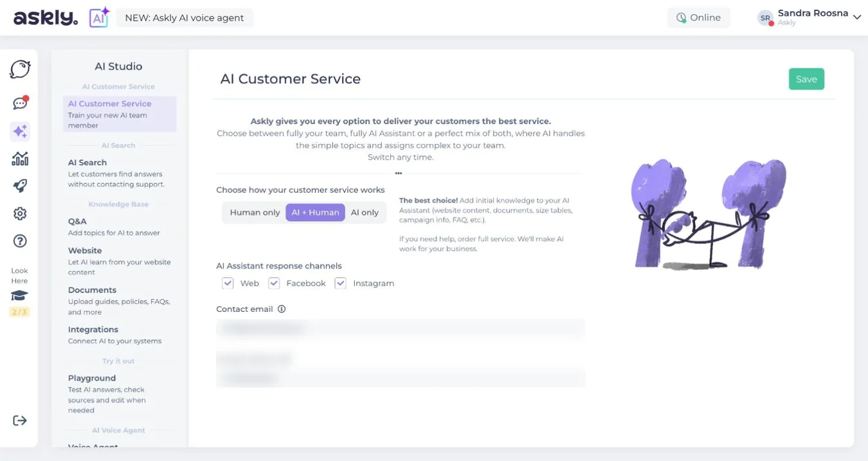The height and width of the screenshot is (461, 868).
Task: Open AI Search menu item
Action: point(120,173)
